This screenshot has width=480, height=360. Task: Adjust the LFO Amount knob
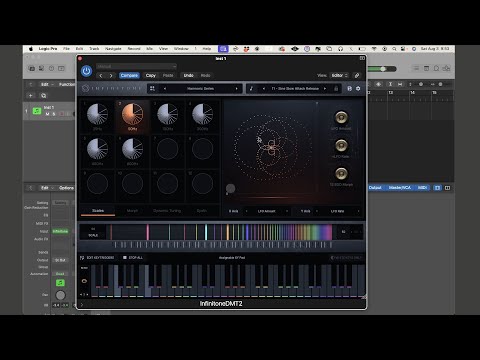click(341, 117)
